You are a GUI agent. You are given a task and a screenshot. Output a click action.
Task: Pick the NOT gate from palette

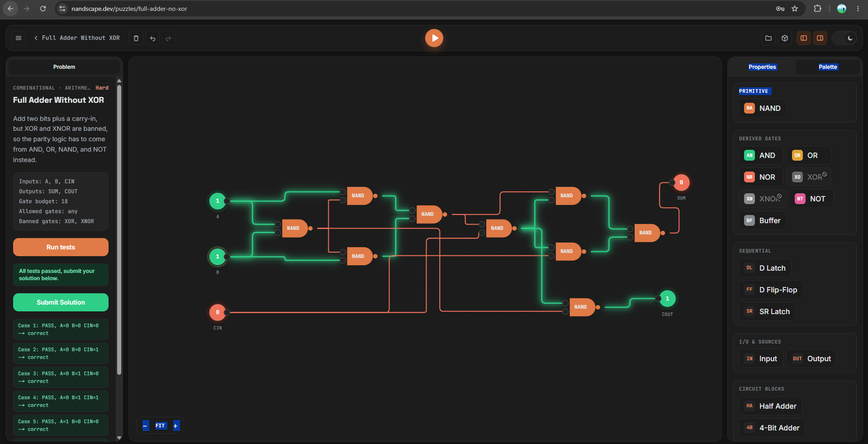tap(811, 199)
